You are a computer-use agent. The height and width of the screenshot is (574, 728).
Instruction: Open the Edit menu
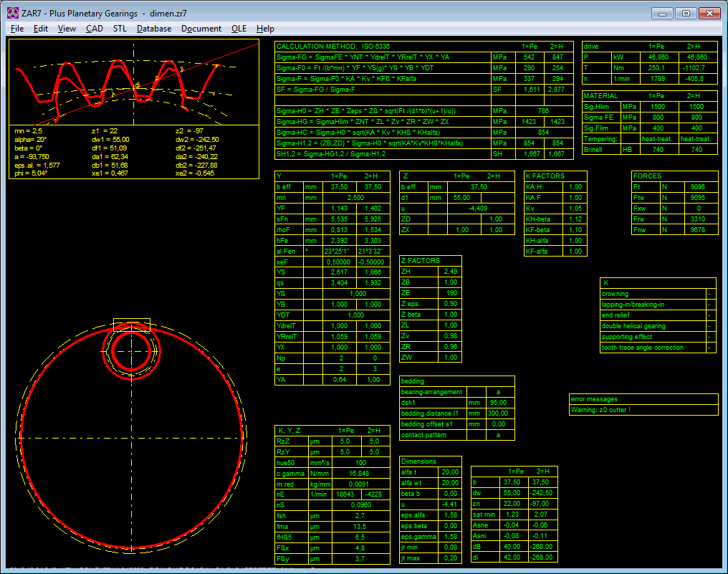coord(41,29)
